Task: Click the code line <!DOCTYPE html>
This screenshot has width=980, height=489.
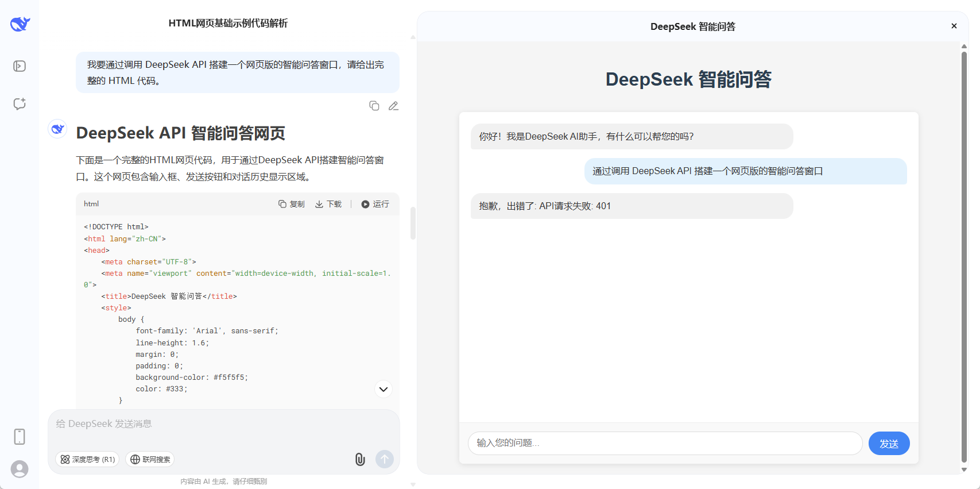Action: coord(116,227)
